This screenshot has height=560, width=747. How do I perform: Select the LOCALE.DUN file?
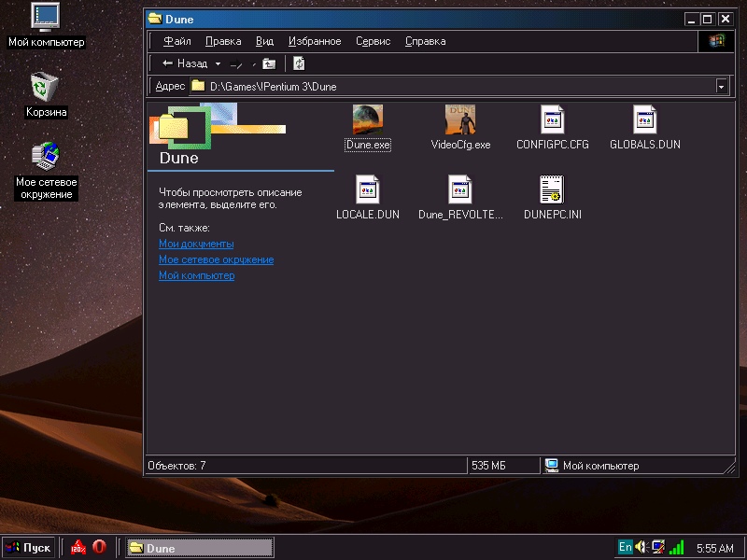point(368,190)
